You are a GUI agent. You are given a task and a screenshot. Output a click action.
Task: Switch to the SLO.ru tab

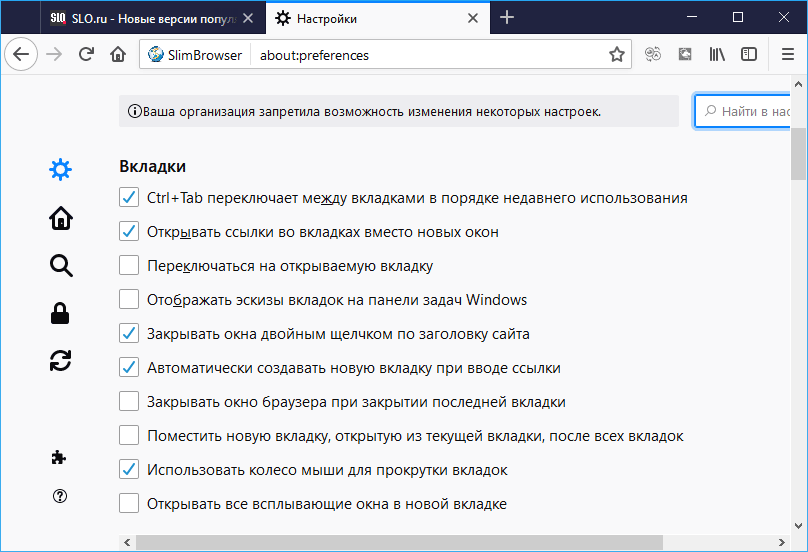coord(140,18)
